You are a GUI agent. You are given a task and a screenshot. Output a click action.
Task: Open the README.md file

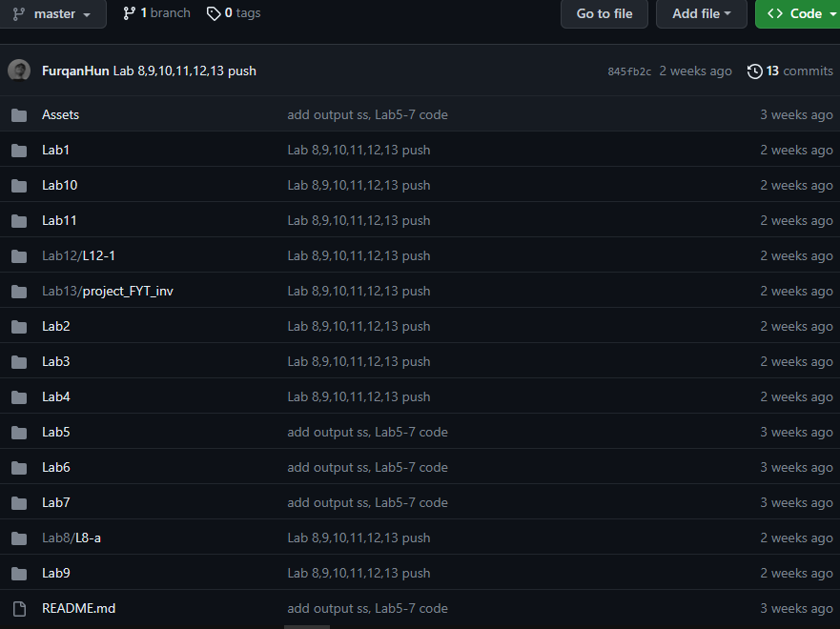coord(79,609)
